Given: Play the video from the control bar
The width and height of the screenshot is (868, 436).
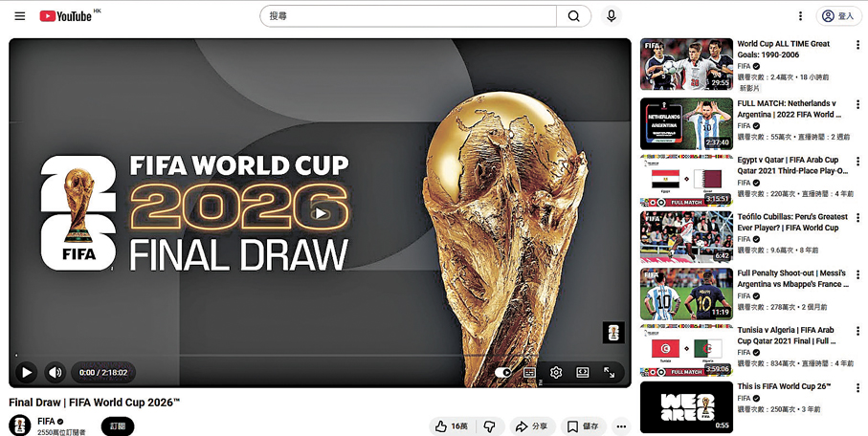Looking at the screenshot, I should [26, 372].
